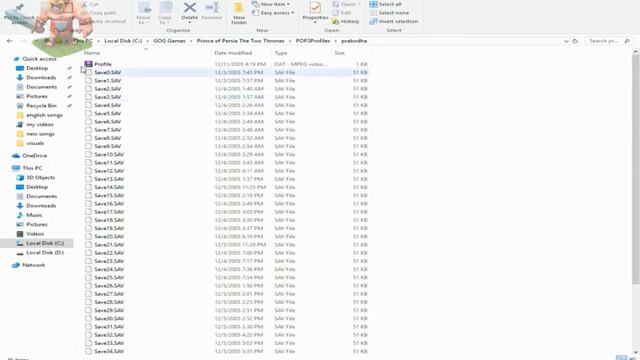
Task: Click Select all in the ribbon
Action: tap(386, 4)
